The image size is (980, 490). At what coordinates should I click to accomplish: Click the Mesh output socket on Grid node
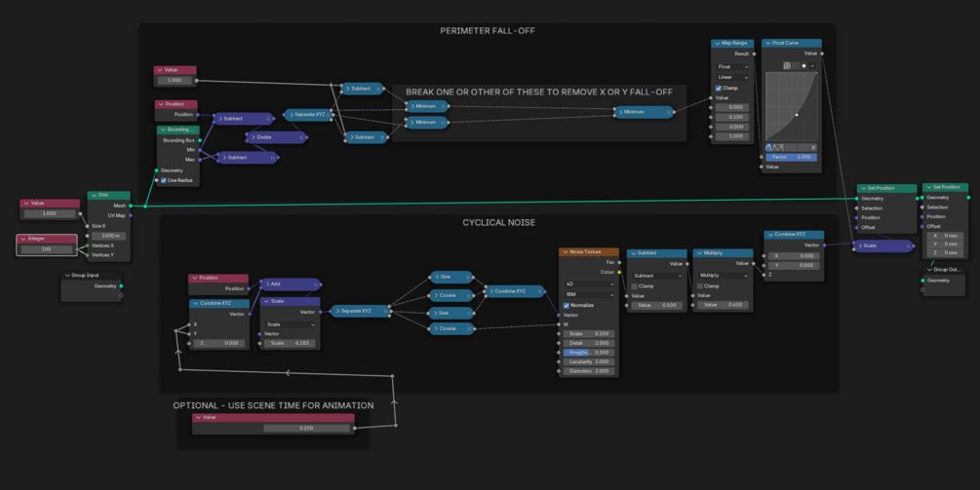pyautogui.click(x=131, y=206)
